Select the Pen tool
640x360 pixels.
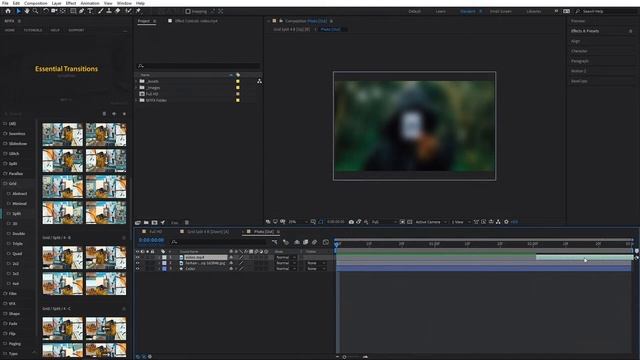tap(82, 11)
